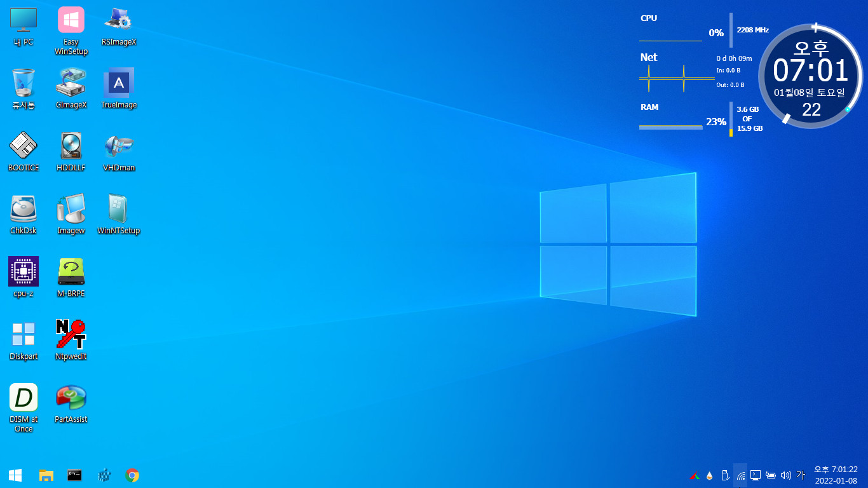Select the Imagew desktop icon
The image size is (868, 488).
click(71, 214)
